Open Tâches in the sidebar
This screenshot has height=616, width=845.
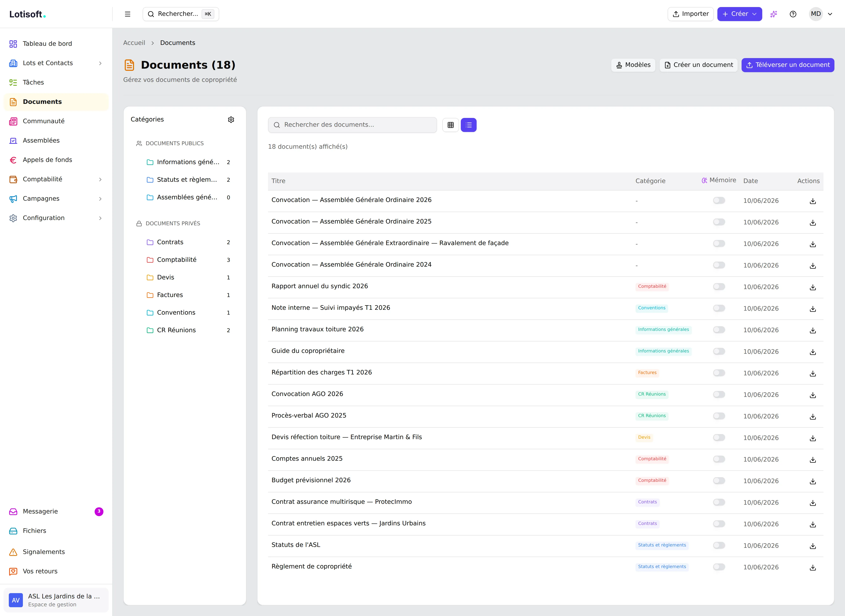click(56, 82)
